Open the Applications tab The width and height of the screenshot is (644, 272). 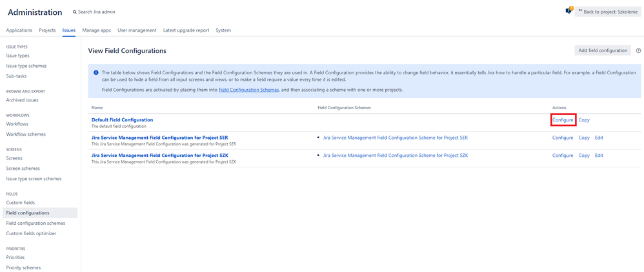(x=19, y=30)
